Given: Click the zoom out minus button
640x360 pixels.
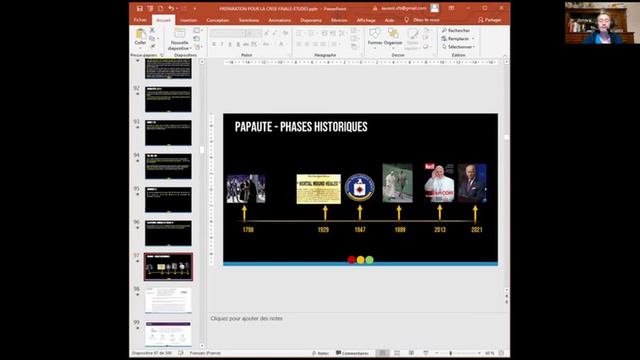Looking at the screenshot, I should (436, 353).
